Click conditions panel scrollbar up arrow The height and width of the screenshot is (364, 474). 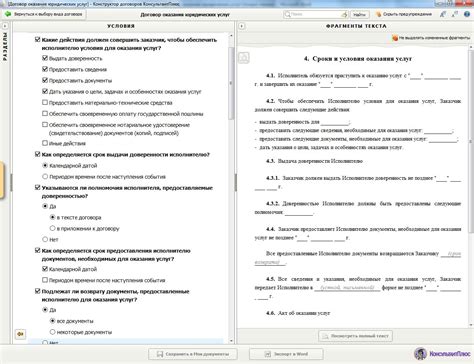231,36
